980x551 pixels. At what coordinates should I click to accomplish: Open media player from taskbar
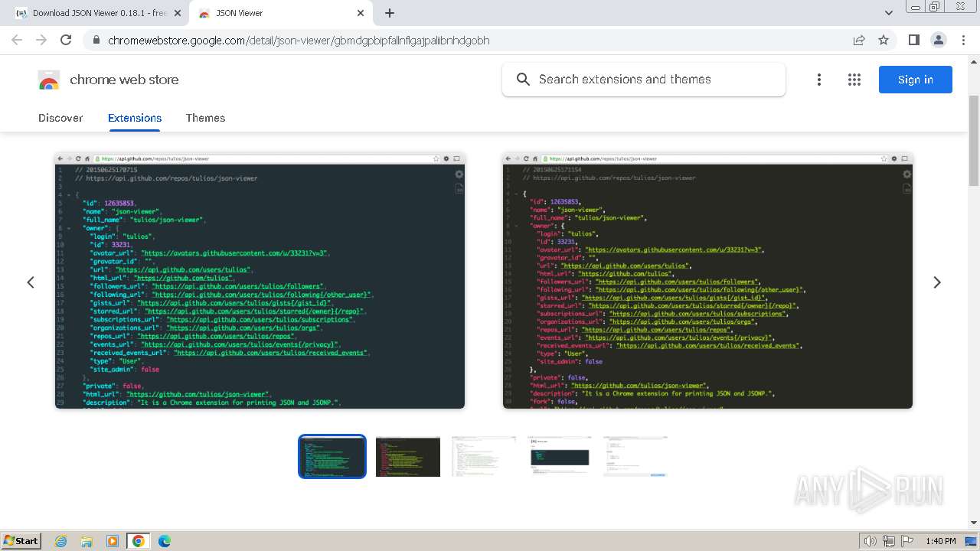pyautogui.click(x=112, y=541)
